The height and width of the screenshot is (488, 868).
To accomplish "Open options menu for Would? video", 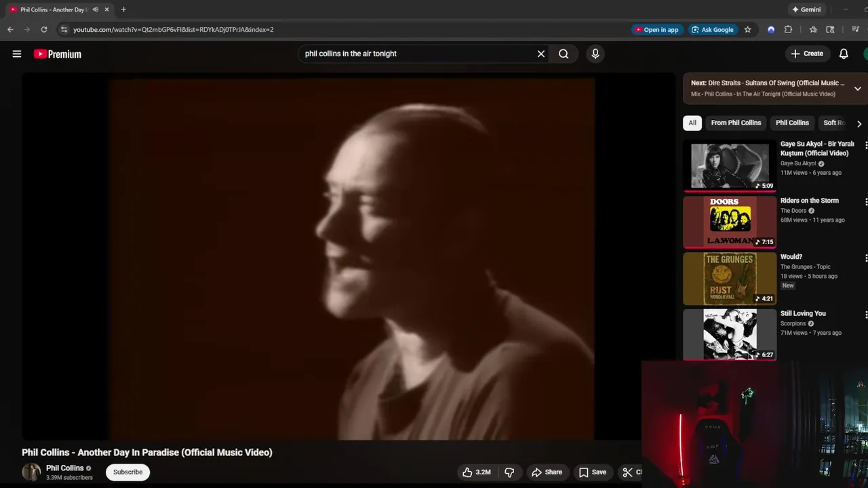I will coord(865,258).
